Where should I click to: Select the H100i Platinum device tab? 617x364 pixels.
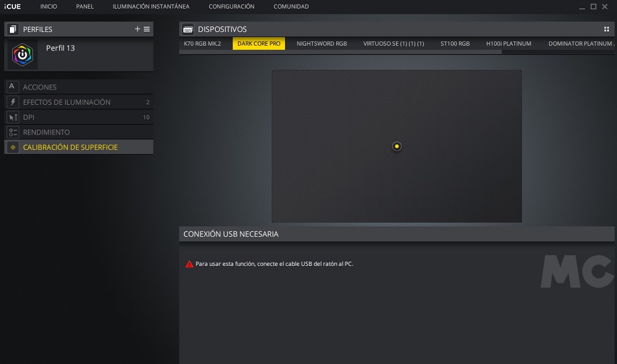[x=508, y=44]
